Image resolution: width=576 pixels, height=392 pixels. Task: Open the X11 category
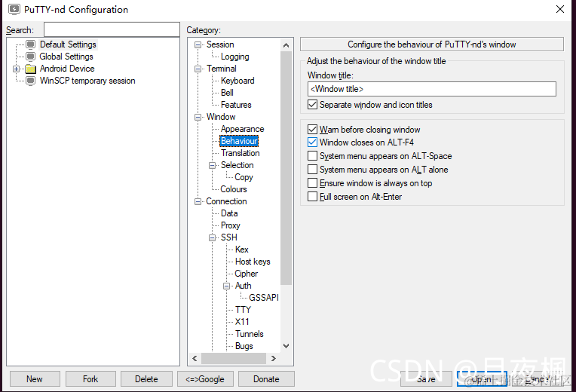click(242, 322)
